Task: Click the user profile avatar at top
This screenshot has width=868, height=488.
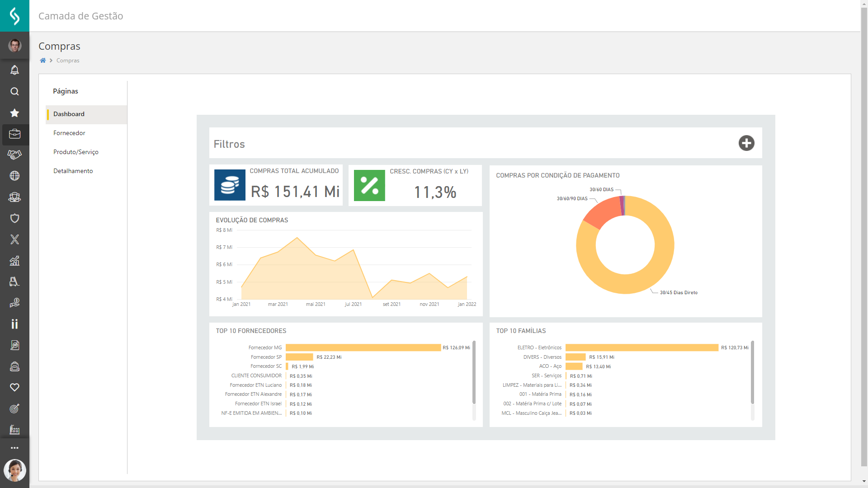Action: [14, 45]
